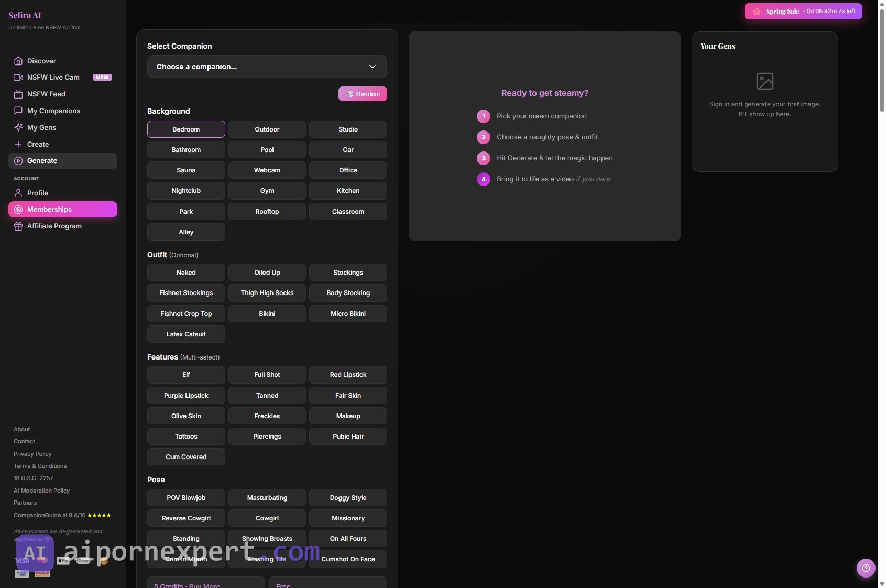
Task: Toggle the Tanned feature
Action: [x=267, y=396]
